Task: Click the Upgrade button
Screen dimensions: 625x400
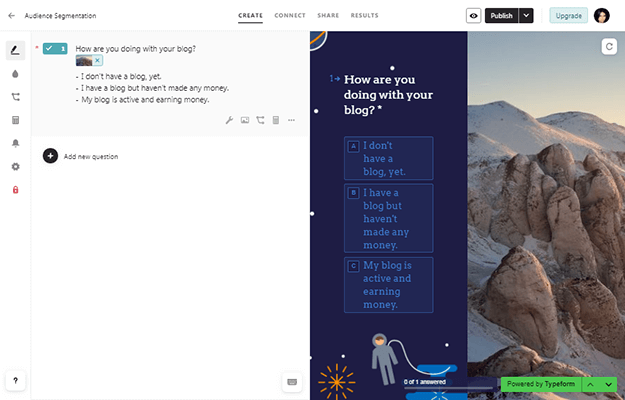Action: 568,16
